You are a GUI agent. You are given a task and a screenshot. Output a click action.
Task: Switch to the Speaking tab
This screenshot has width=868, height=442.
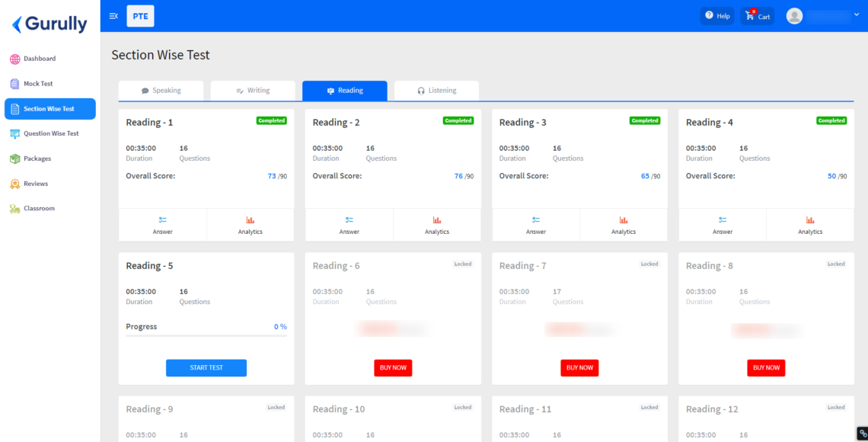[x=161, y=91]
